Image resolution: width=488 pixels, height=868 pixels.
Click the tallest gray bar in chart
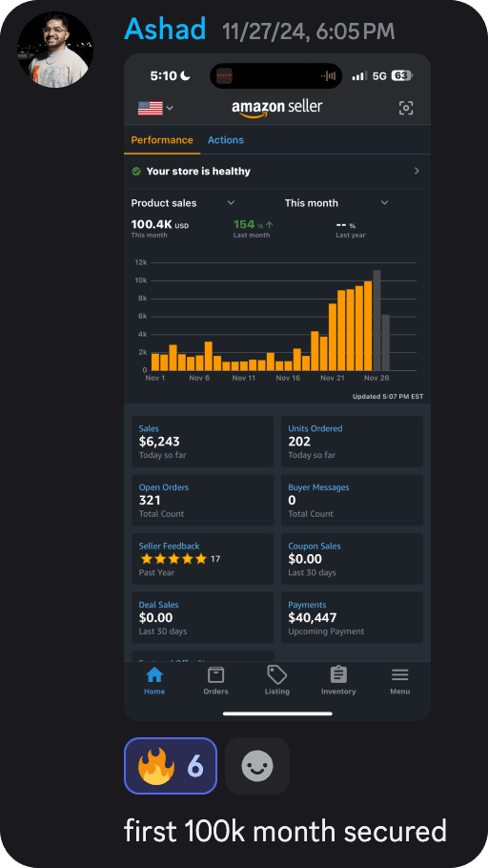[x=376, y=320]
